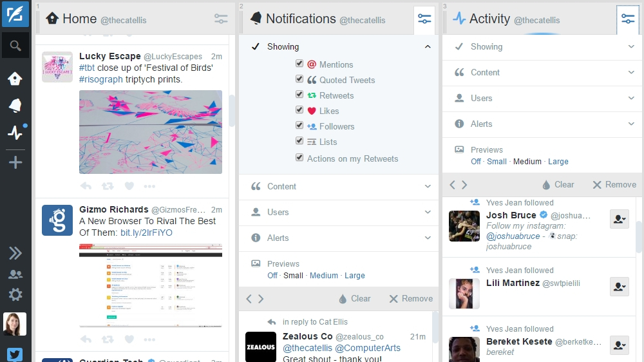Uncheck the Likes checkbox
This screenshot has height=362, width=644.
(299, 110)
